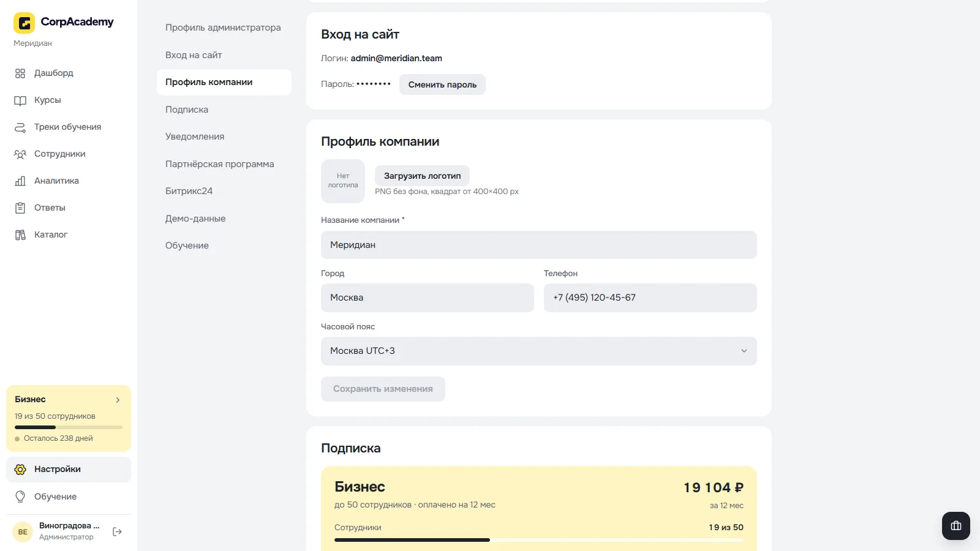Click the 19 104 ₽ price text
The image size is (980, 551).
(x=714, y=487)
